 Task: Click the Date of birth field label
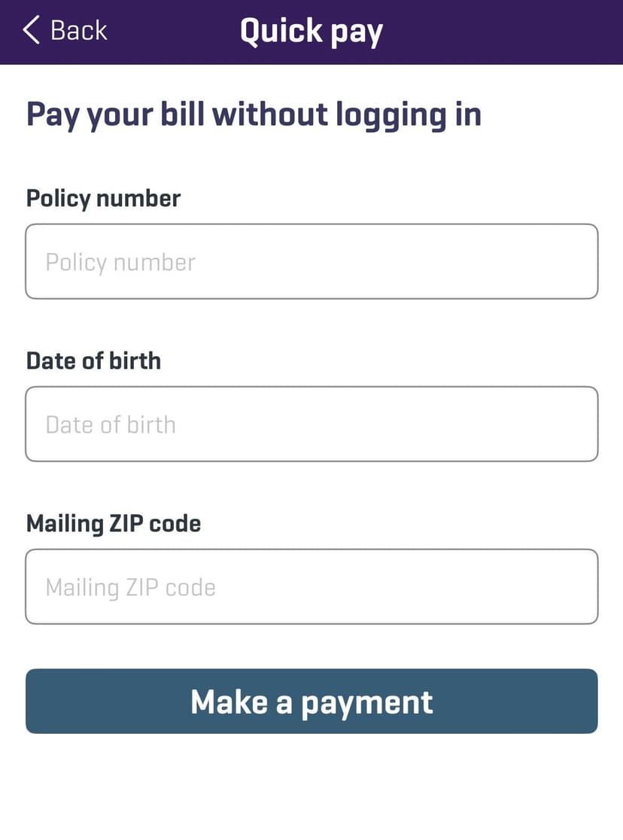click(x=93, y=361)
